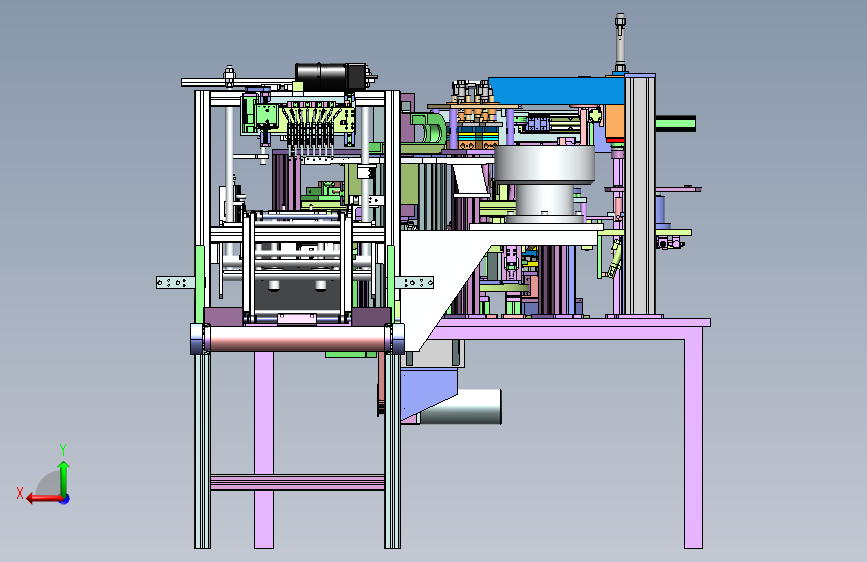Select the pink lower crossbar between the legs

pos(297,482)
